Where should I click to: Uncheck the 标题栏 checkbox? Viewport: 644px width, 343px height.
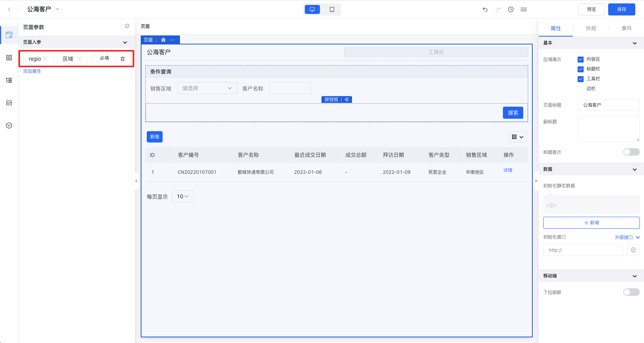[x=581, y=69]
